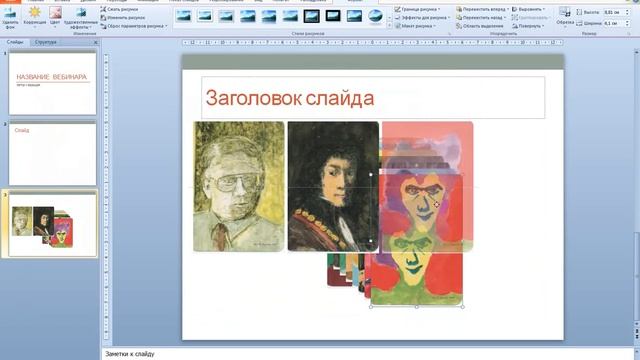The image size is (640, 360).
Task: Click the Группировать group button
Action: tap(530, 18)
